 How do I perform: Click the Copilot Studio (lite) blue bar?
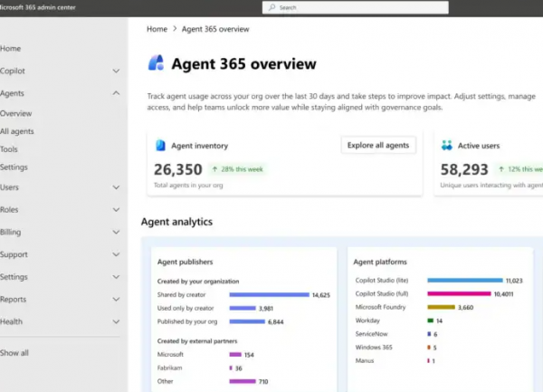coord(465,280)
